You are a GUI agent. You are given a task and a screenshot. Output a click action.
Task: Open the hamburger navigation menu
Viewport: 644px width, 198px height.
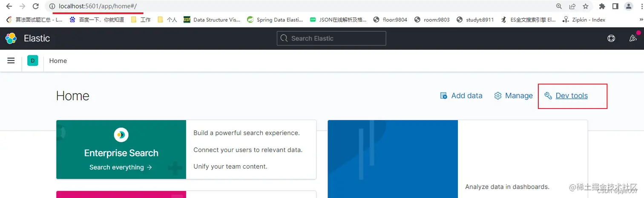(x=11, y=61)
